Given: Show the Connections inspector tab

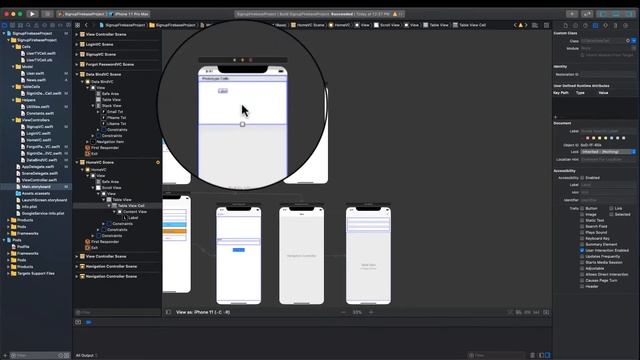Looking at the screenshot, I should click(x=625, y=25).
